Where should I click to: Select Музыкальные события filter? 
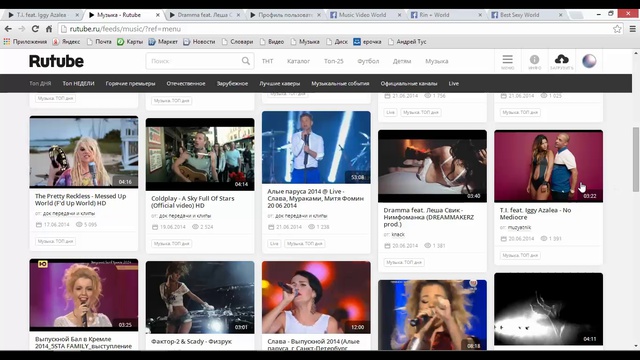[340, 83]
